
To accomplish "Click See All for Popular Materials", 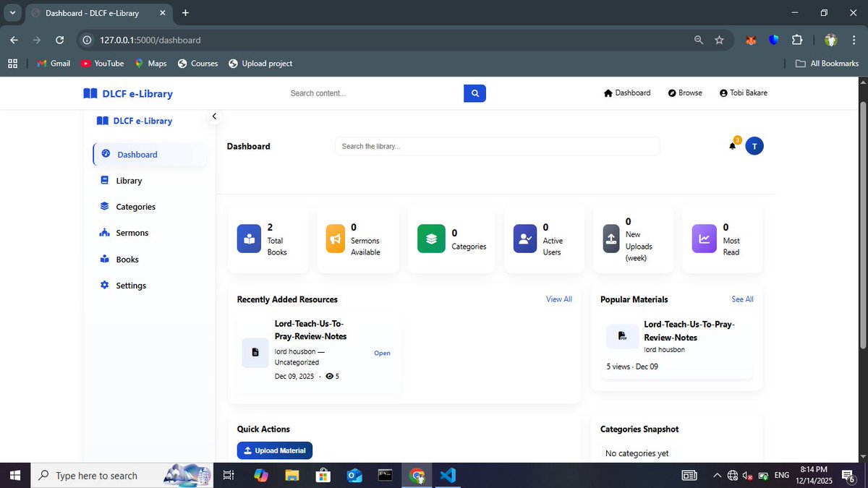I will (x=742, y=299).
